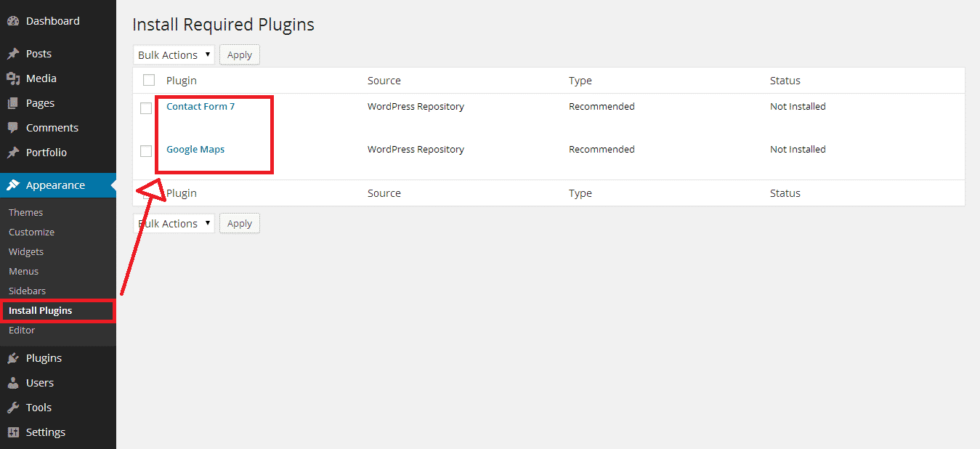Image resolution: width=980 pixels, height=449 pixels.
Task: Click the Google Maps plugin link
Action: coord(195,149)
